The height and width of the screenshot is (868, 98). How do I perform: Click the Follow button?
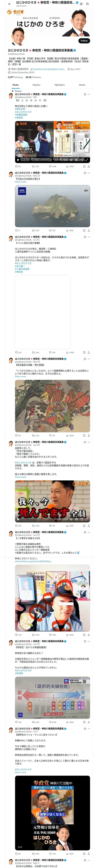[84, 41]
